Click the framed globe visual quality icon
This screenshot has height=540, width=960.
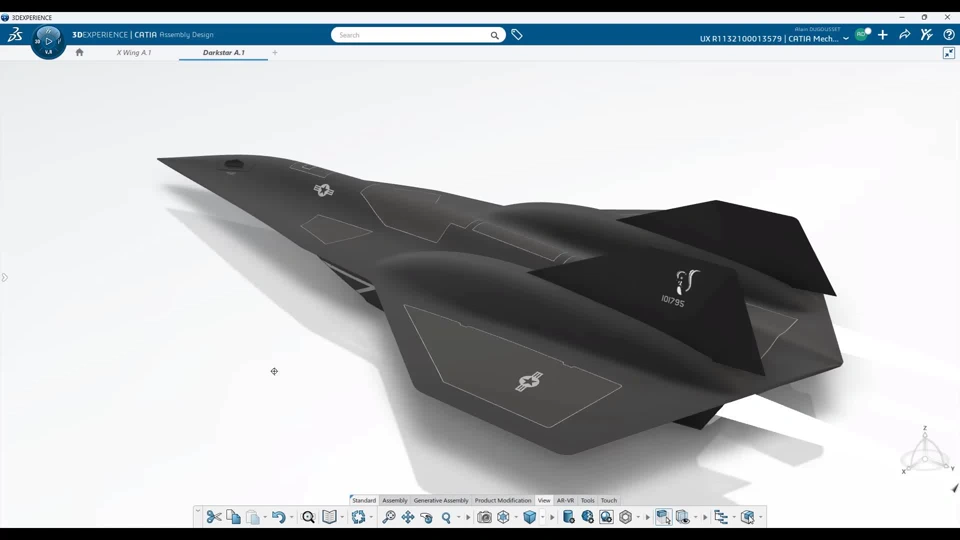[606, 517]
